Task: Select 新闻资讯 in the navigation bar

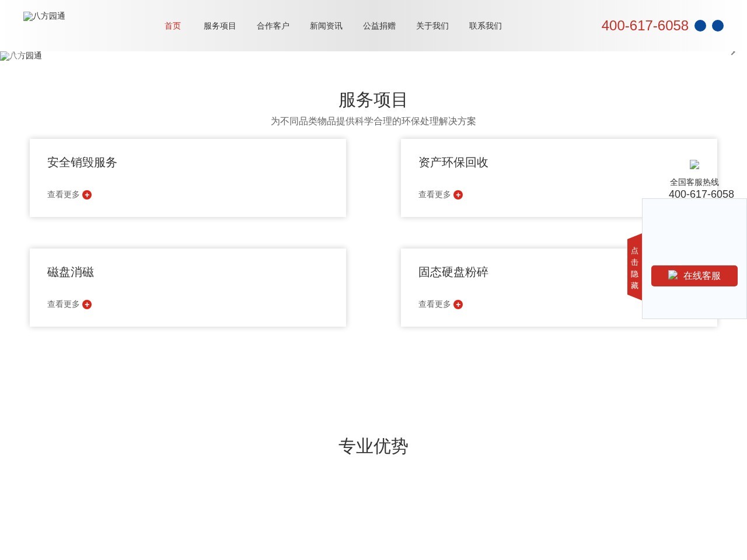Action: coord(326,26)
